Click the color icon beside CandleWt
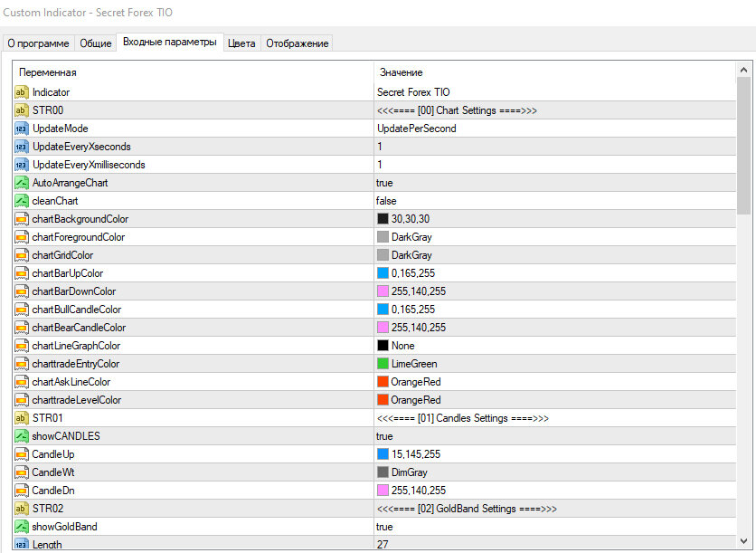This screenshot has width=756, height=553. [x=21, y=472]
